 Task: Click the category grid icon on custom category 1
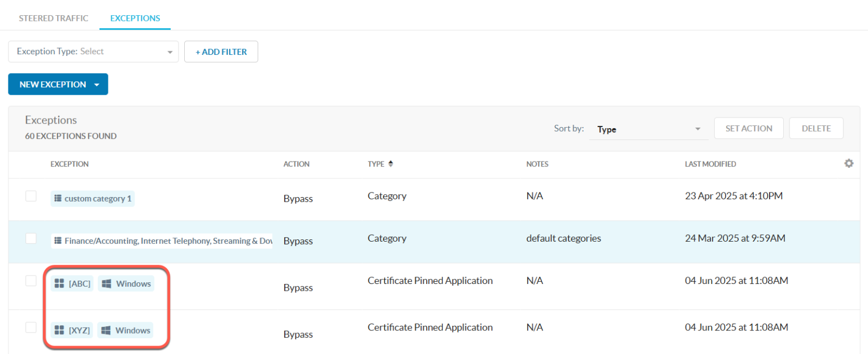(57, 198)
